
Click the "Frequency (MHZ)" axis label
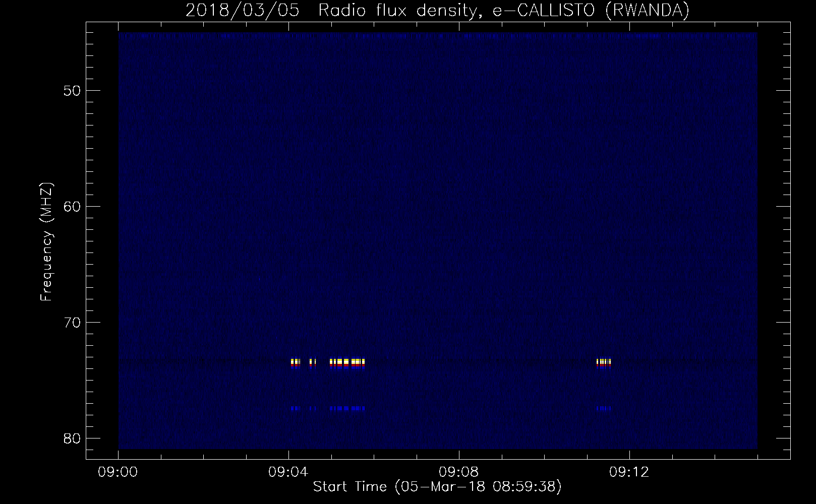46,242
